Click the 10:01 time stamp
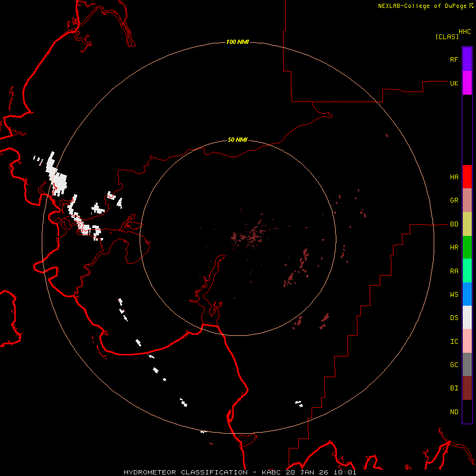The image size is (476, 476). click(x=345, y=472)
